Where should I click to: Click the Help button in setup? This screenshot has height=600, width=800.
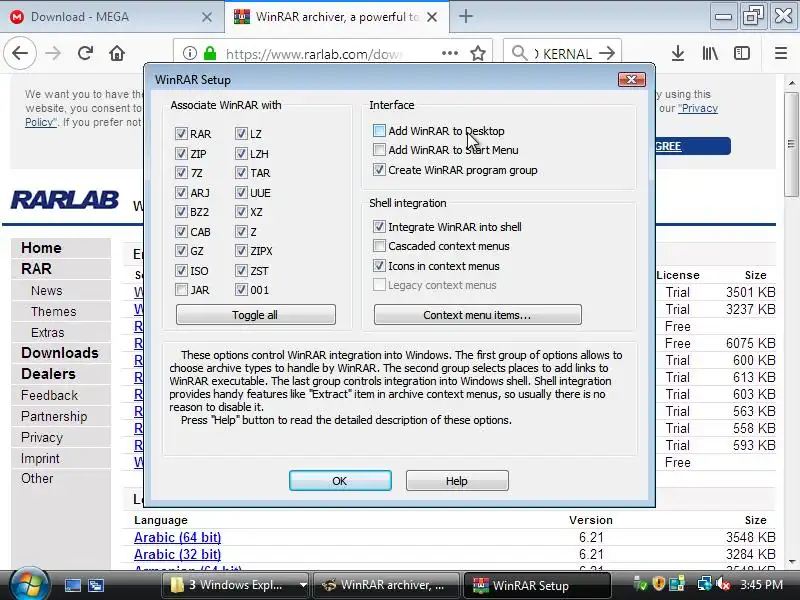point(457,481)
